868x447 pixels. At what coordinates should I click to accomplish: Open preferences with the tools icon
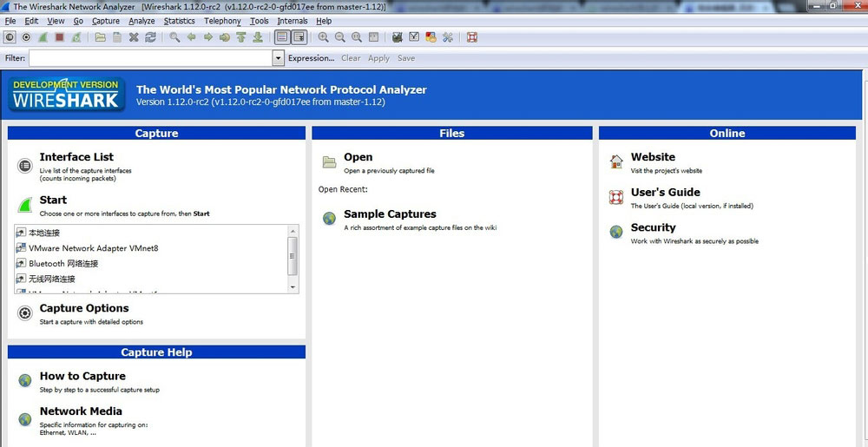[448, 37]
